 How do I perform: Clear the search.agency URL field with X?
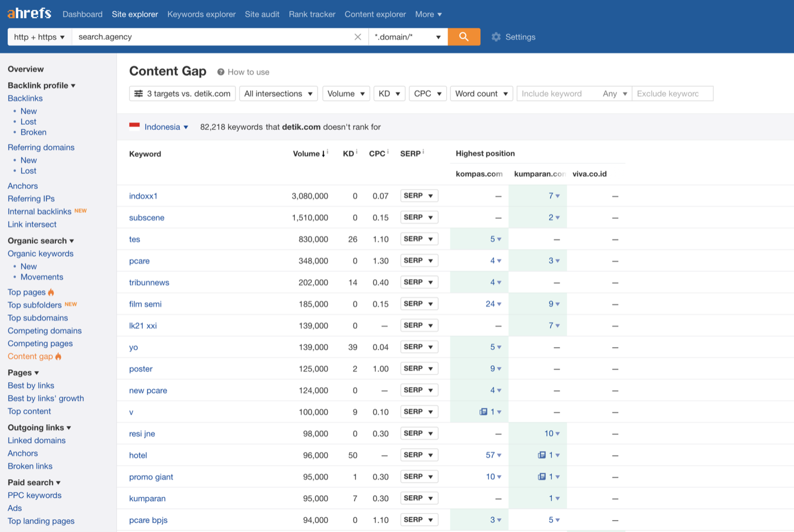coord(358,37)
